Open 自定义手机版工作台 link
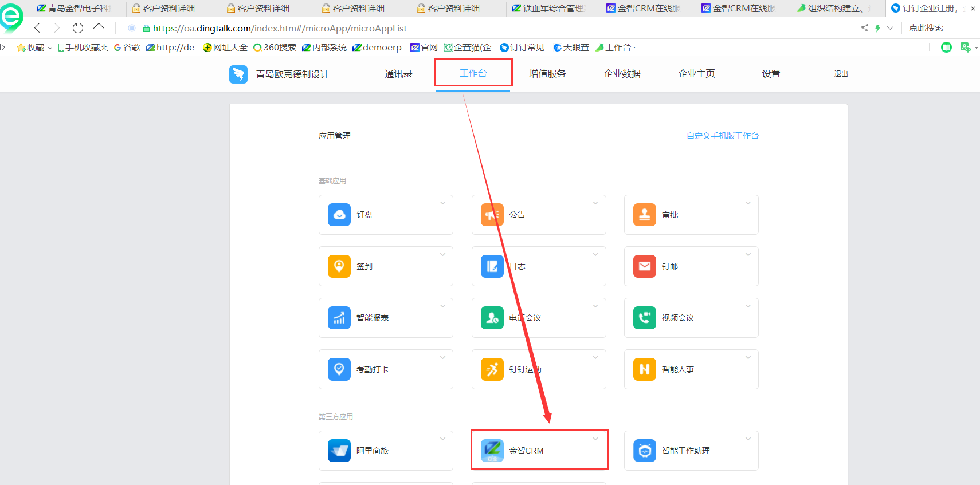980x485 pixels. coord(723,136)
